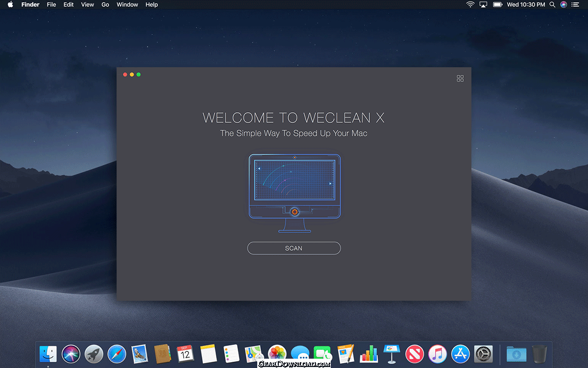This screenshot has width=588, height=368.
Task: Check battery status in the menu bar
Action: (x=498, y=4)
